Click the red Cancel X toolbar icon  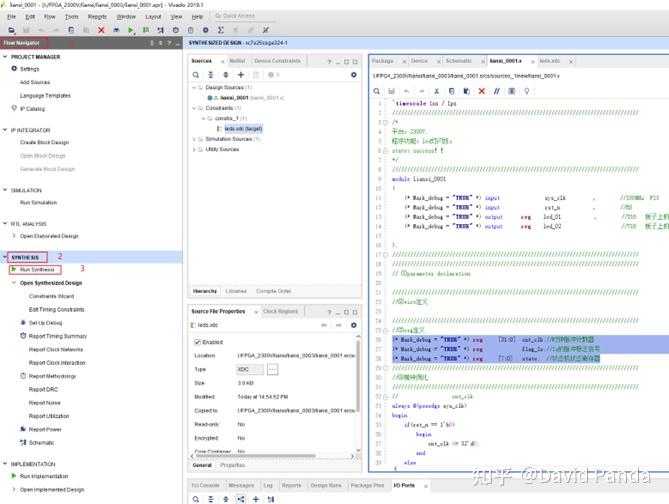102,31
